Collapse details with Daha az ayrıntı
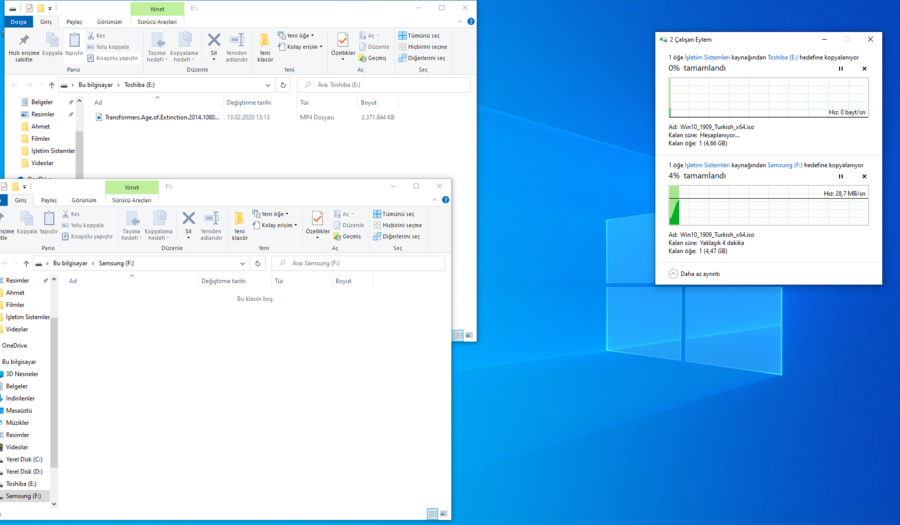This screenshot has height=525, width=900. (695, 274)
